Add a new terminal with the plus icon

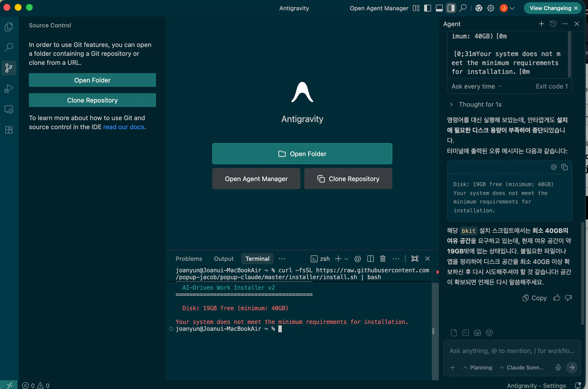pyautogui.click(x=338, y=259)
